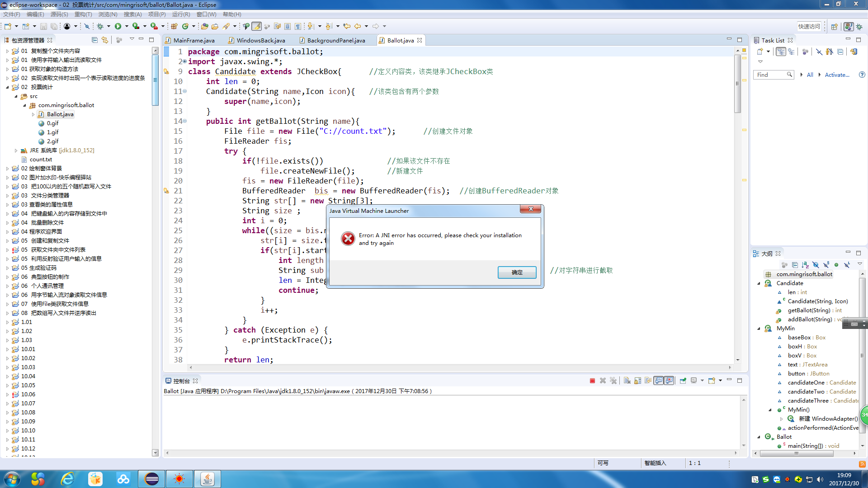
Task: Click Clear Console icon
Action: click(627, 380)
